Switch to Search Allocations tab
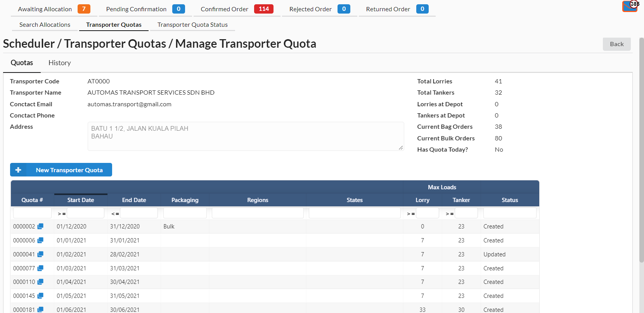The image size is (644, 313). coord(45,24)
